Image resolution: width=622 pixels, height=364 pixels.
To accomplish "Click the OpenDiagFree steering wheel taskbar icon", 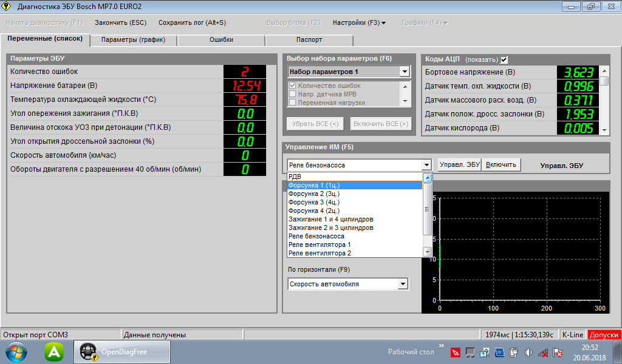I will click(89, 351).
